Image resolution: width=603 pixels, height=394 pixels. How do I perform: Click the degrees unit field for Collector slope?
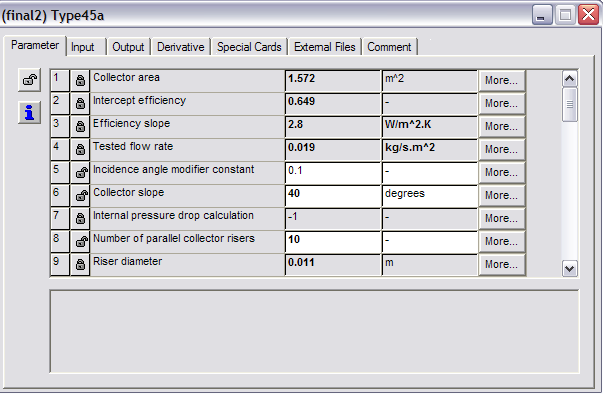[x=430, y=196]
